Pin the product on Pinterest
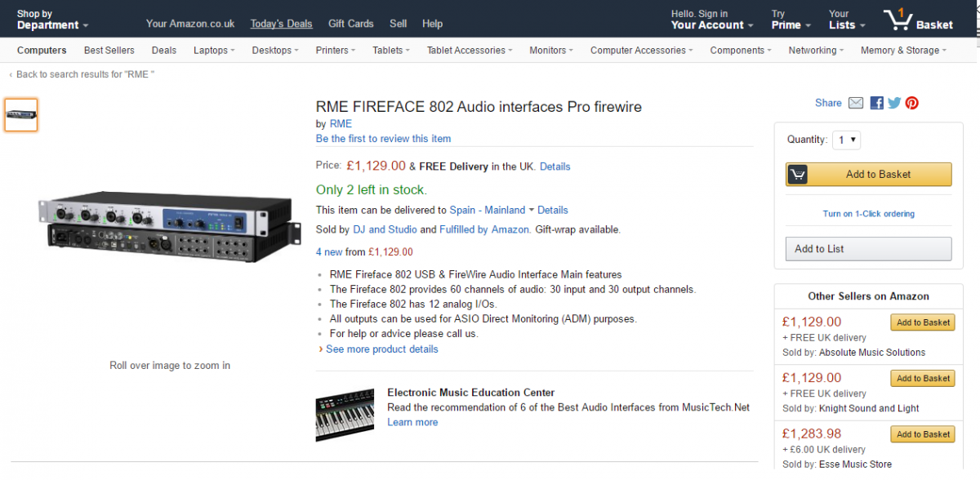The image size is (980, 480). point(911,103)
